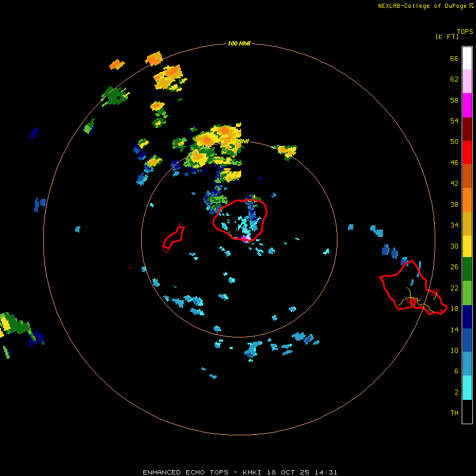Click the "TH" threshold label
Screen dimensions: 476x476
click(454, 413)
